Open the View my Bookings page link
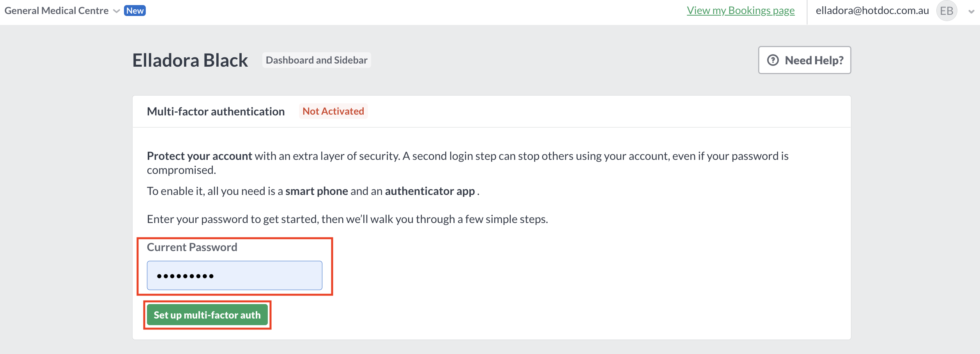This screenshot has width=980, height=354. tap(741, 11)
